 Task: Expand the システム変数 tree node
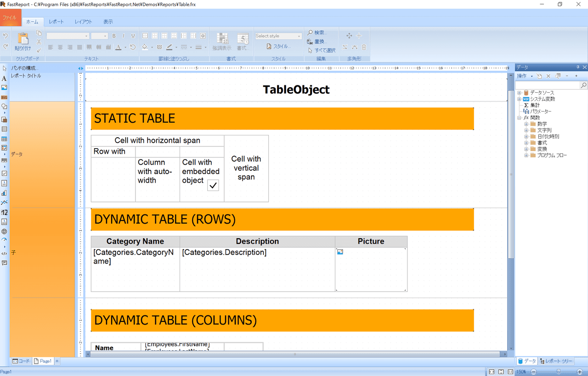(x=519, y=99)
